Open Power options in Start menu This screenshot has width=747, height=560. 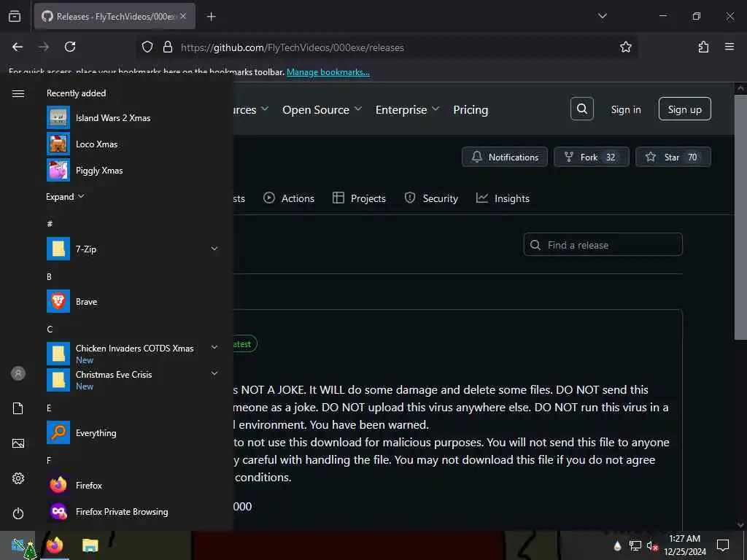click(x=18, y=513)
